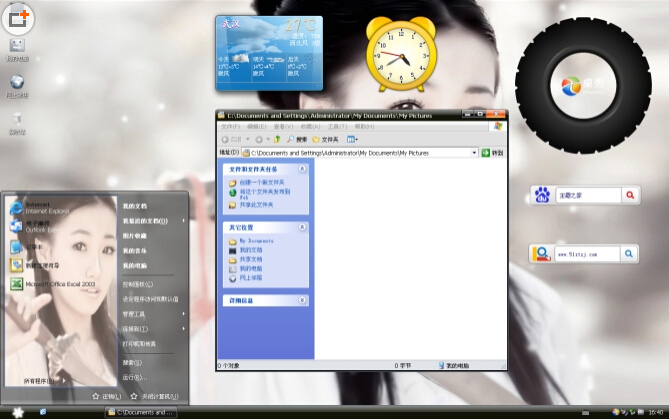Open the Back button history dropdown arrow
Viewport: 669px width, 420px height.
pyautogui.click(x=247, y=139)
